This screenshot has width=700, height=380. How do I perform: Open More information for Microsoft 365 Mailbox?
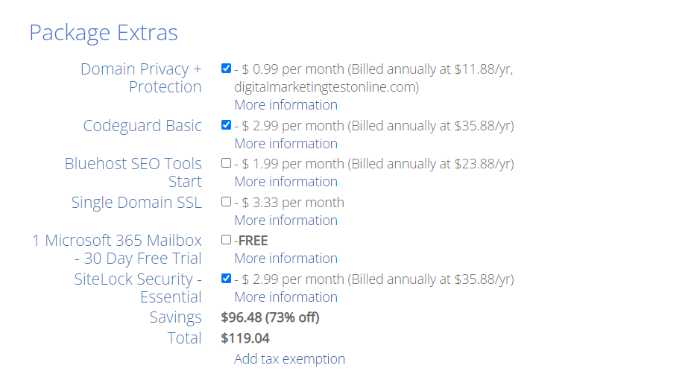pos(286,259)
